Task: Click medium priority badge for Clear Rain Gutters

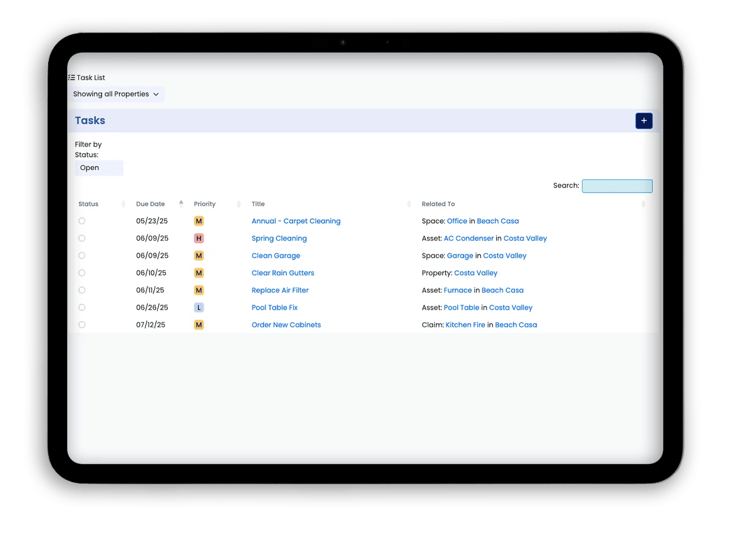Action: click(x=199, y=273)
